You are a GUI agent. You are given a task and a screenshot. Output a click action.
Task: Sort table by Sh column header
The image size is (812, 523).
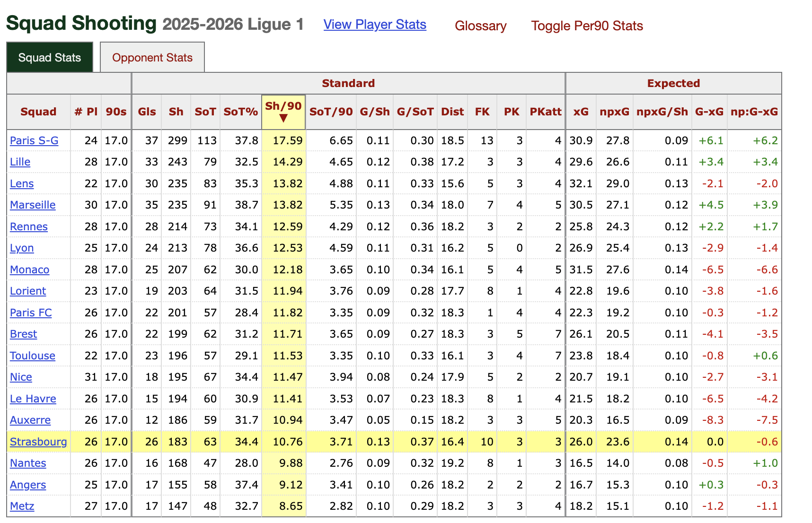[176, 112]
